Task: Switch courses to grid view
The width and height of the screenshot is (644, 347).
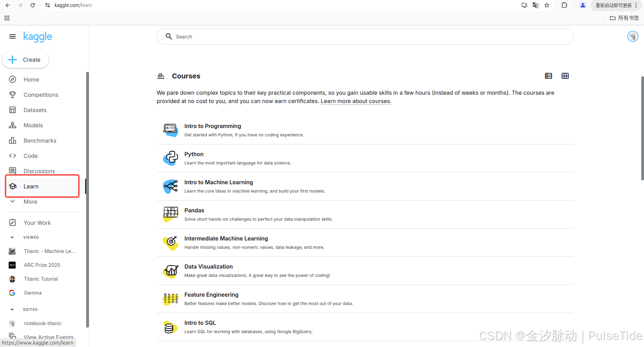Action: coord(565,76)
